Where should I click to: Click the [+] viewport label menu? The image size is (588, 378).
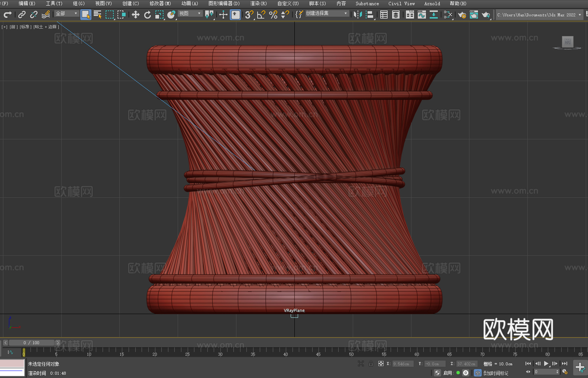click(x=4, y=27)
